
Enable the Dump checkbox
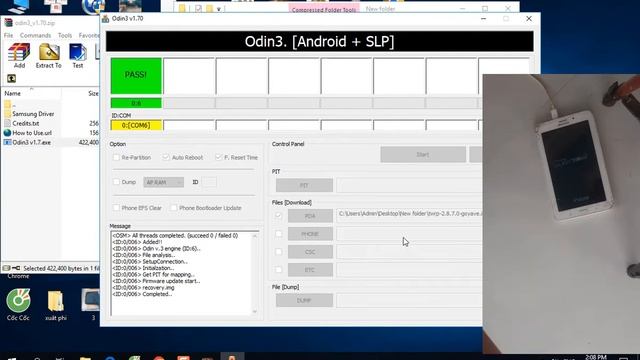(116, 182)
